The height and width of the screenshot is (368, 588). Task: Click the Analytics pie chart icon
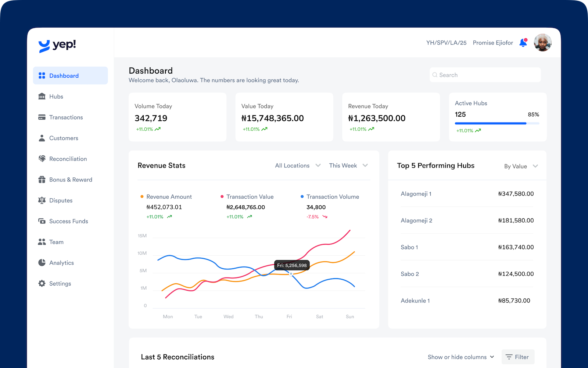click(x=42, y=263)
